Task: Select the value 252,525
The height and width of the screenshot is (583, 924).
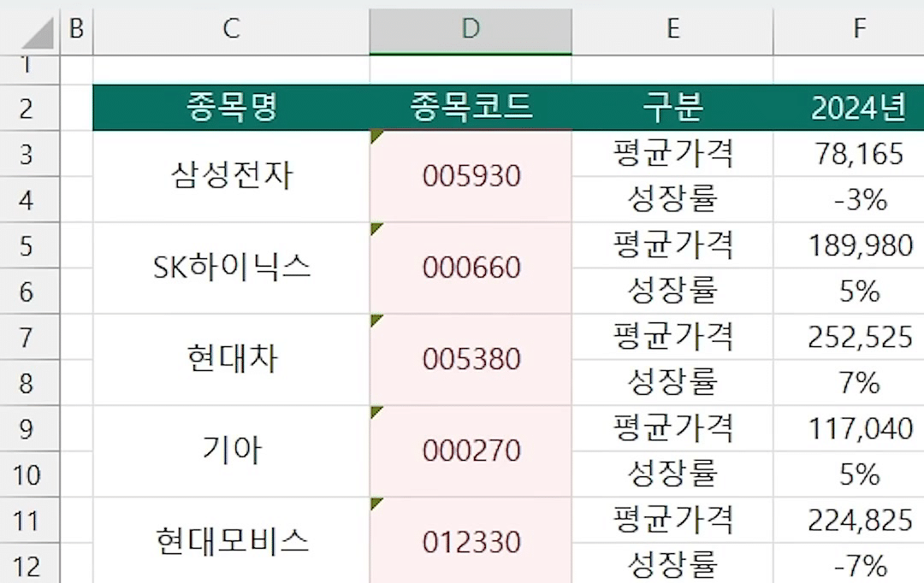Action: [849, 337]
